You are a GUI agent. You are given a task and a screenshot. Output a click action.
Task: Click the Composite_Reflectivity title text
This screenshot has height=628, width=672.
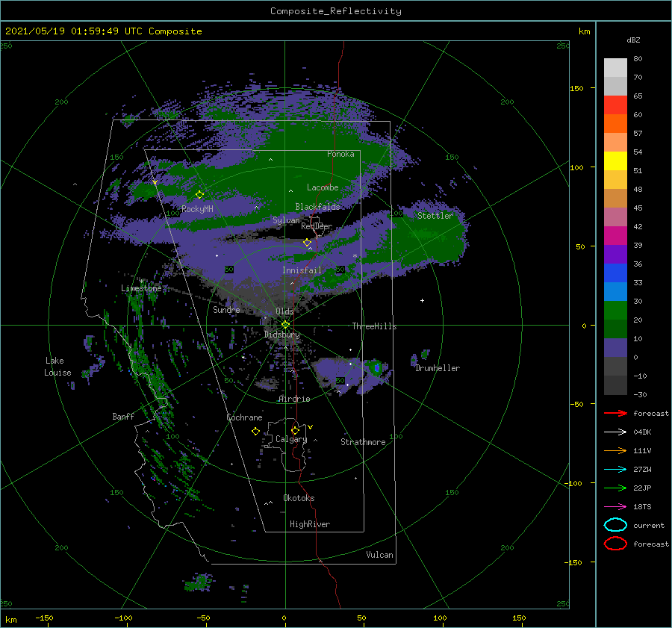[x=336, y=11]
